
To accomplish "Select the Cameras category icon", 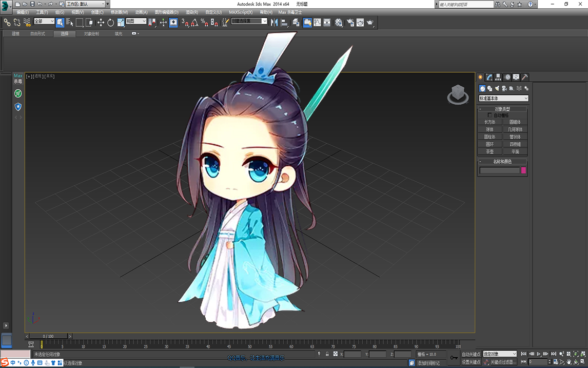I will [x=504, y=88].
